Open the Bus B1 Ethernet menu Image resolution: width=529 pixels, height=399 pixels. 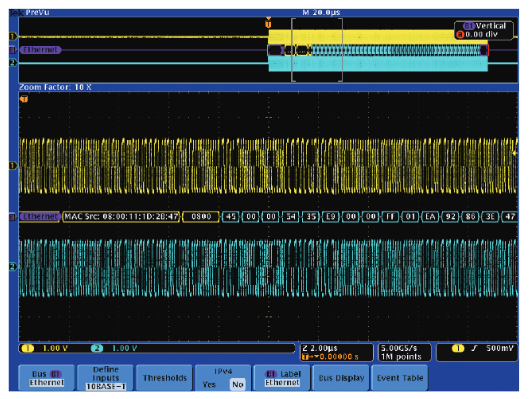pyautogui.click(x=47, y=378)
